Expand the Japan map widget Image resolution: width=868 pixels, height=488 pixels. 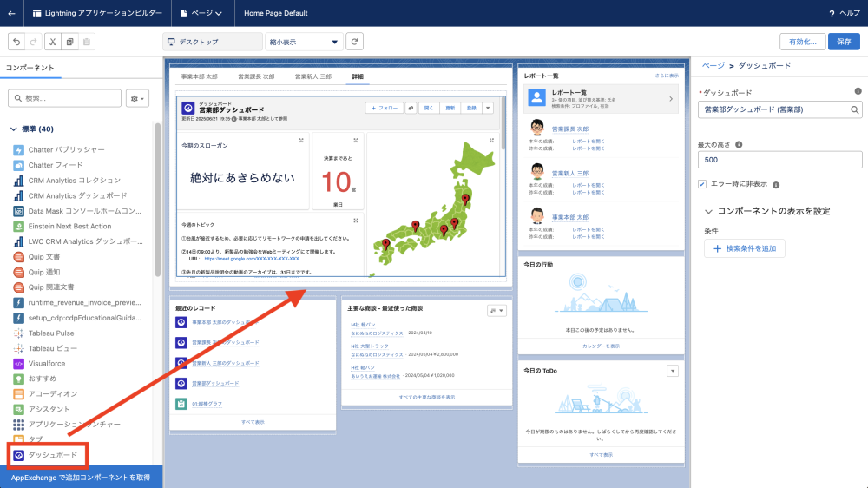point(491,141)
